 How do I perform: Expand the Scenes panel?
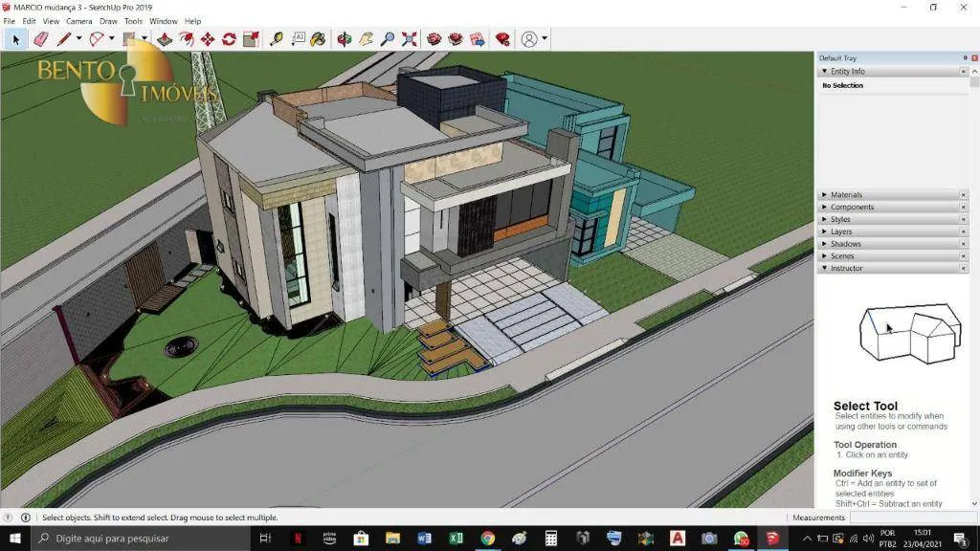click(x=824, y=256)
